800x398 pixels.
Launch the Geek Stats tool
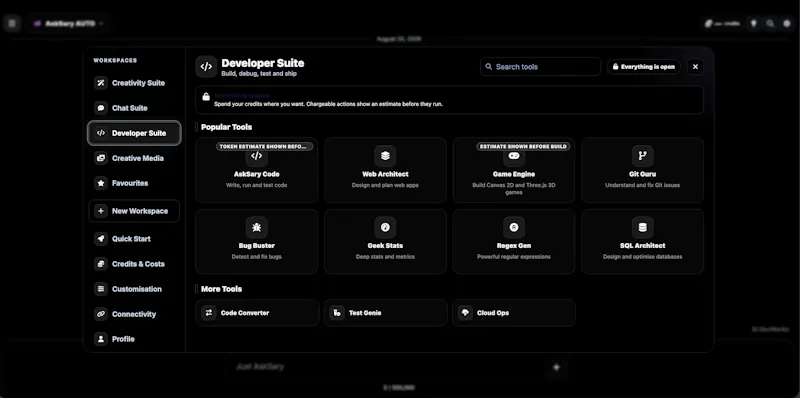coord(385,241)
